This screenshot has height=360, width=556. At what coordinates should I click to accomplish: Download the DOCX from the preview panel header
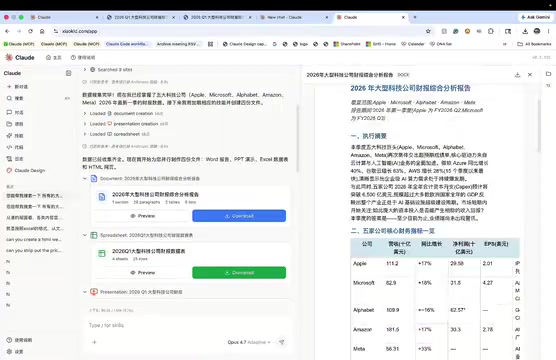click(517, 75)
